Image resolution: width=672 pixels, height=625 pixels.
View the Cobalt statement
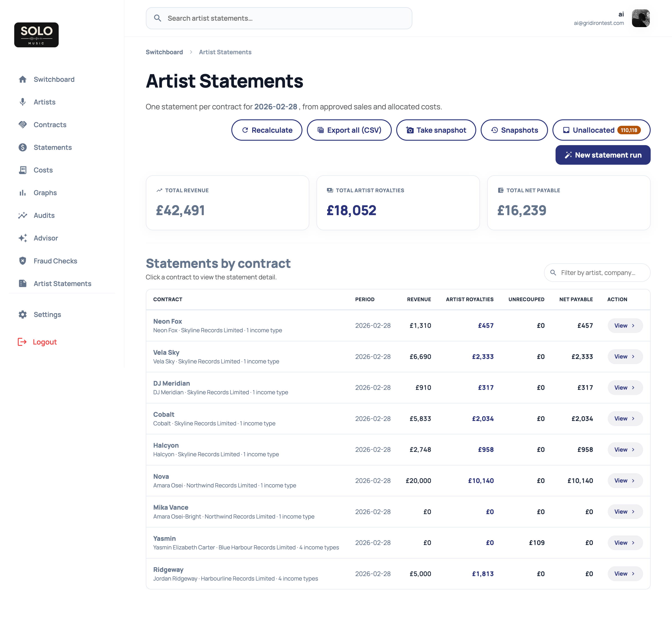(625, 419)
